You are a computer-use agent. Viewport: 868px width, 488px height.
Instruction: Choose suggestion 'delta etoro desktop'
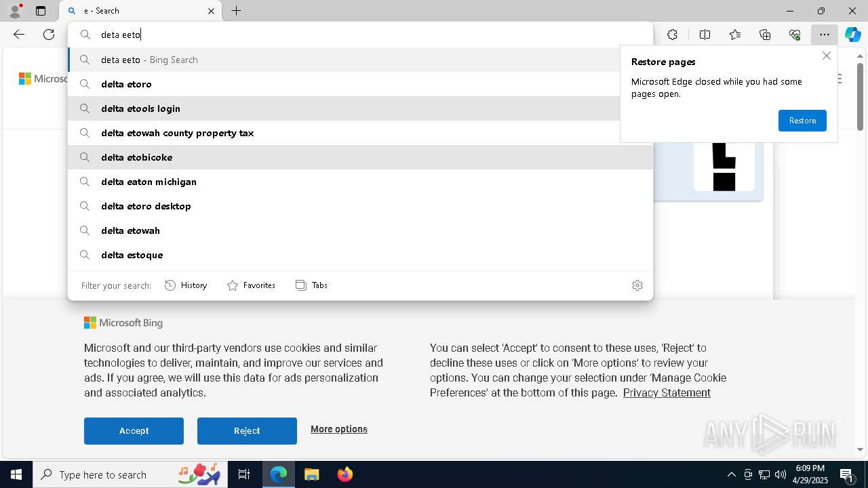pos(360,206)
